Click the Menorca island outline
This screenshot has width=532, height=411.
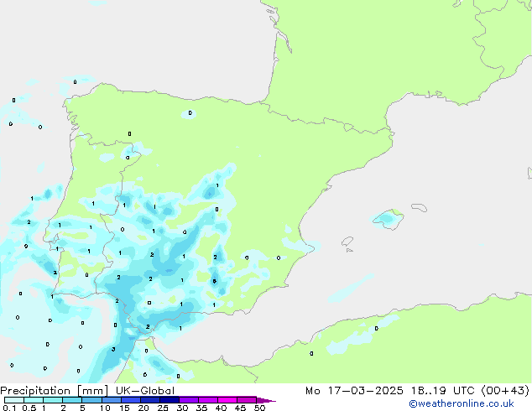tap(419, 207)
